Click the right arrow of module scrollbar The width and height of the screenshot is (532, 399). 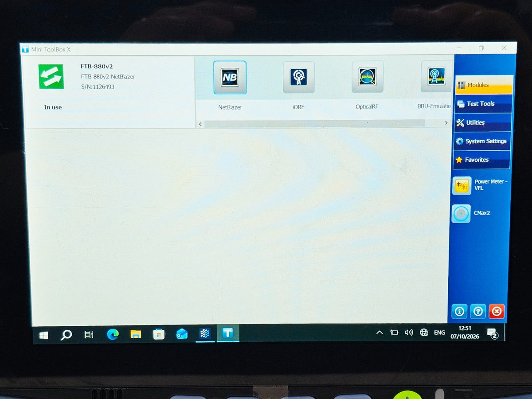pyautogui.click(x=446, y=123)
